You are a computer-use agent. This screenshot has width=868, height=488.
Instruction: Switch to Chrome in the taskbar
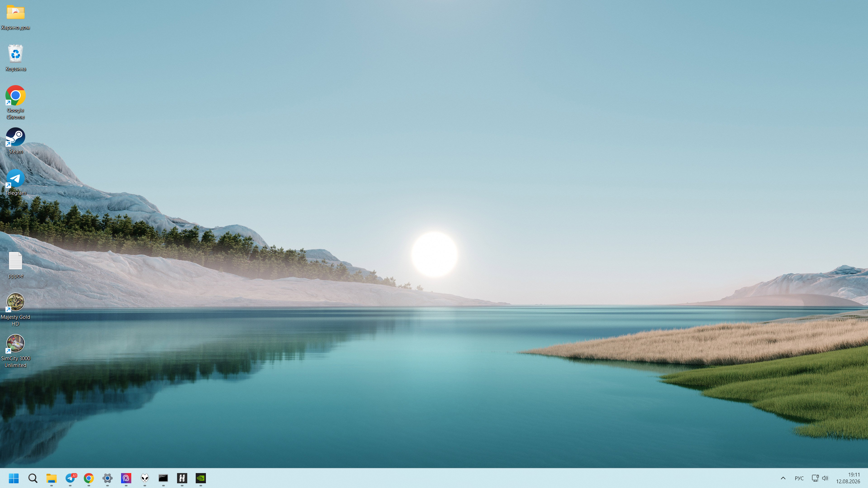click(89, 478)
